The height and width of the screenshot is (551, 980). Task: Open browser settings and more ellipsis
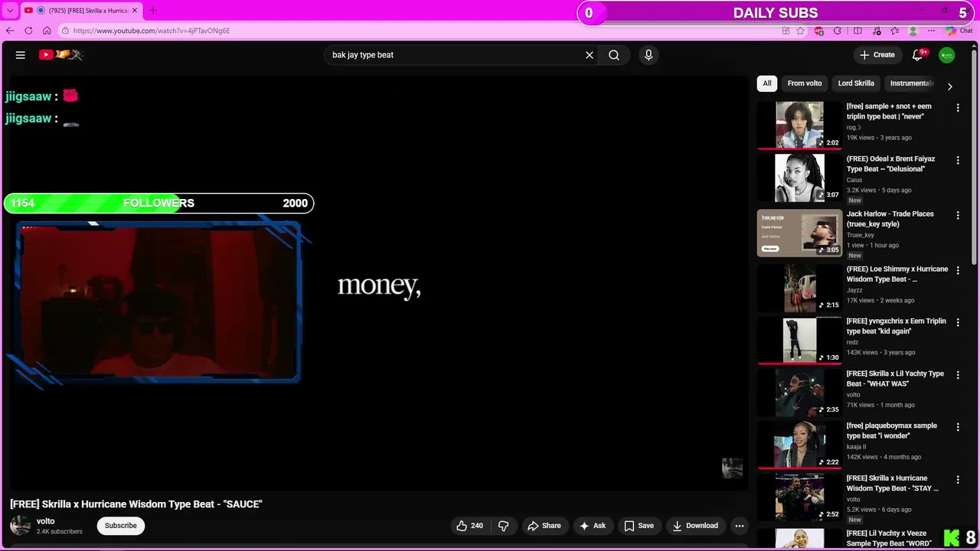point(931,31)
